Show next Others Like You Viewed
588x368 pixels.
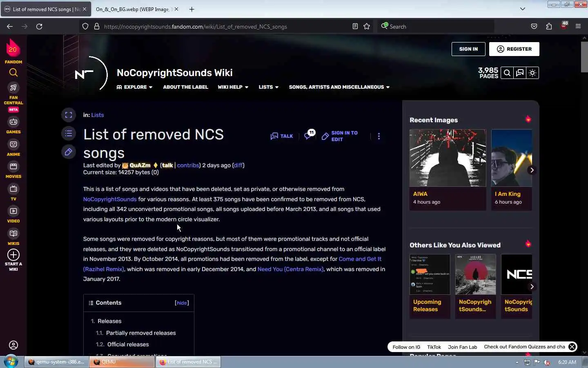(532, 287)
